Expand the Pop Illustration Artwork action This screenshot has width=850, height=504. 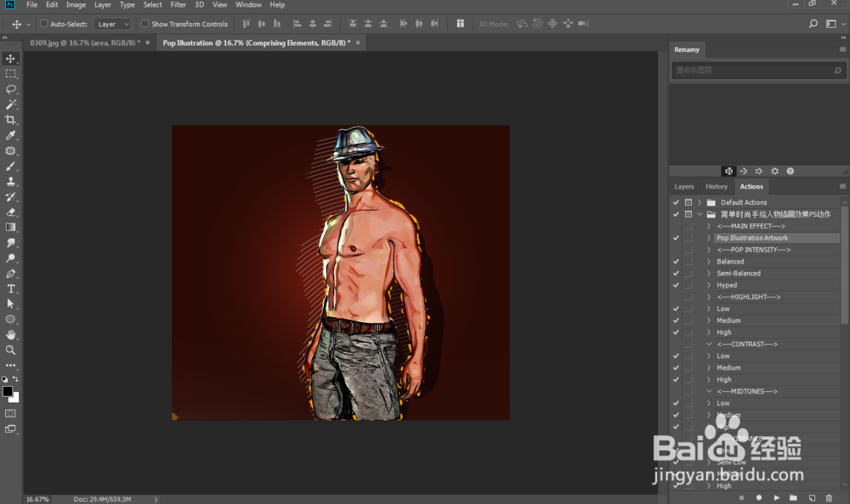[x=709, y=238]
